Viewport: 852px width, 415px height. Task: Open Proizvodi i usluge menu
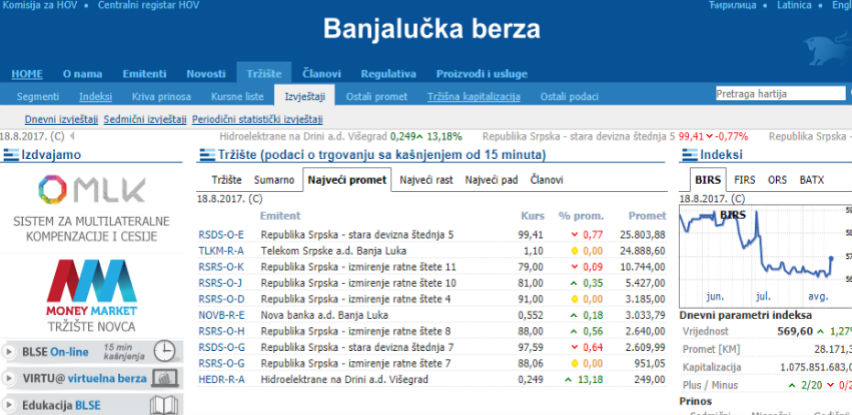pos(481,74)
